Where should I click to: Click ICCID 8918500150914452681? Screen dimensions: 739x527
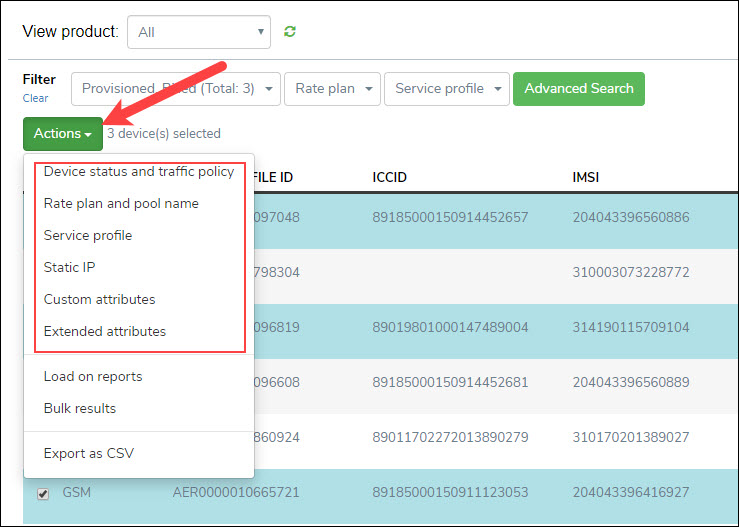pyautogui.click(x=450, y=382)
